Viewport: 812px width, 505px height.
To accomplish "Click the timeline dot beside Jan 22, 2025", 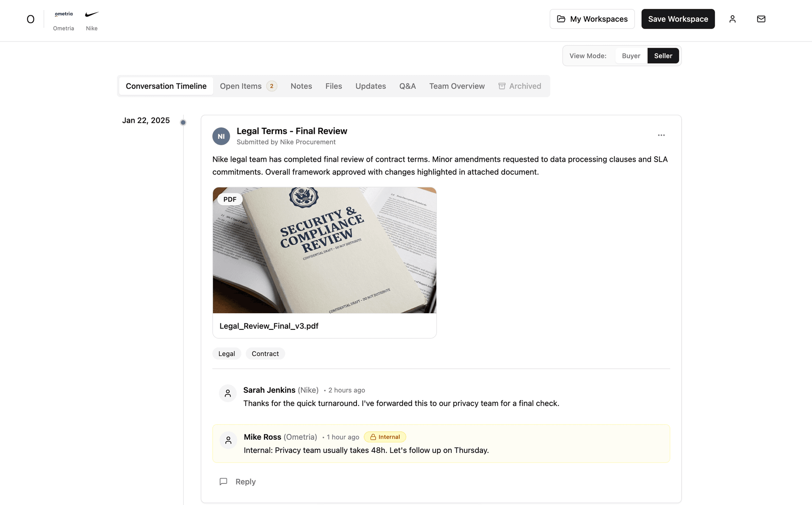I will pyautogui.click(x=183, y=122).
